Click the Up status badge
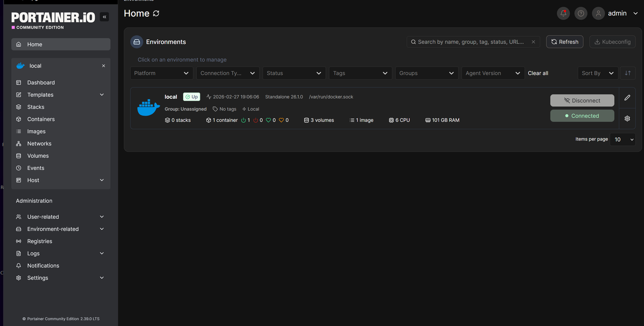 coord(191,97)
